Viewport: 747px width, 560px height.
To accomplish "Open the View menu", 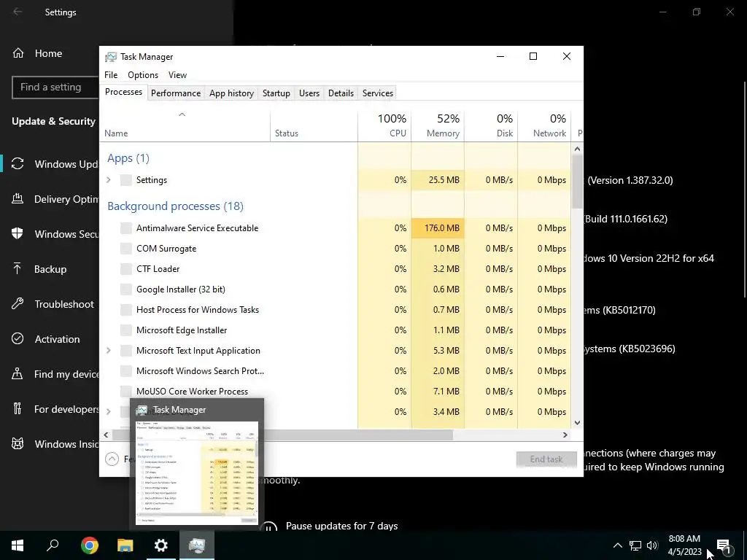I will (x=177, y=75).
